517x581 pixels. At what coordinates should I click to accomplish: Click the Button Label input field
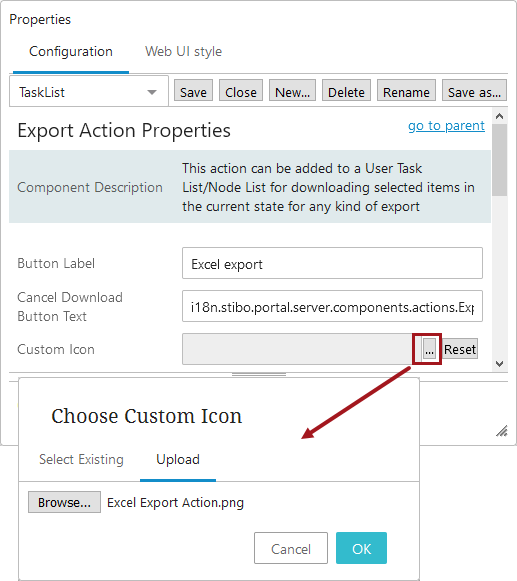click(332, 263)
